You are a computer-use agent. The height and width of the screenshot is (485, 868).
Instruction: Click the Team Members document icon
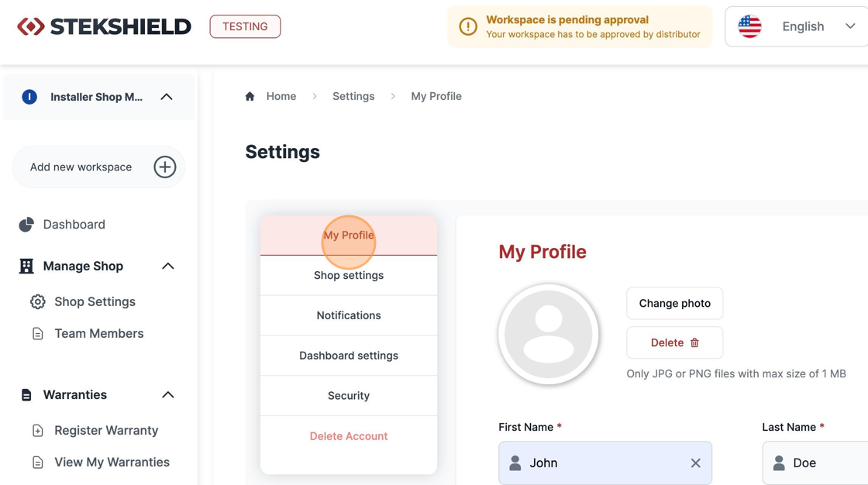pyautogui.click(x=38, y=334)
